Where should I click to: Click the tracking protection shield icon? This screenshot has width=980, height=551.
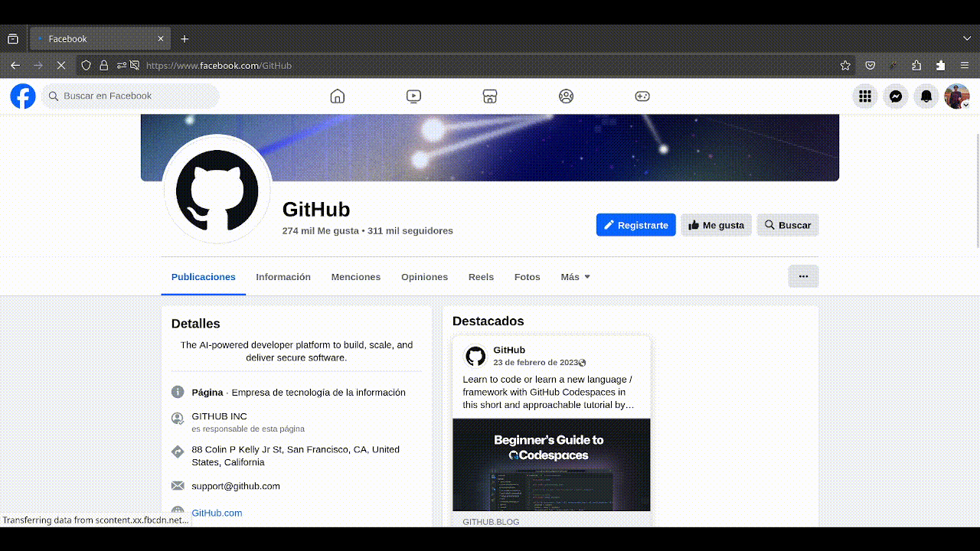(87, 66)
